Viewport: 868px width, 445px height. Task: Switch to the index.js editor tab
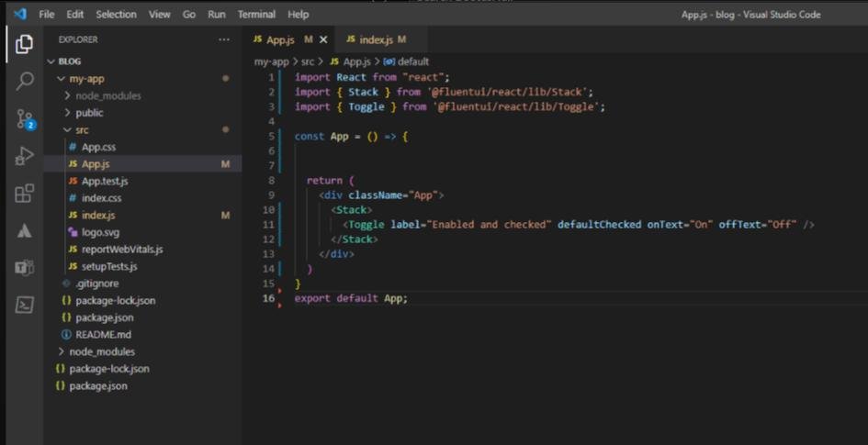376,40
